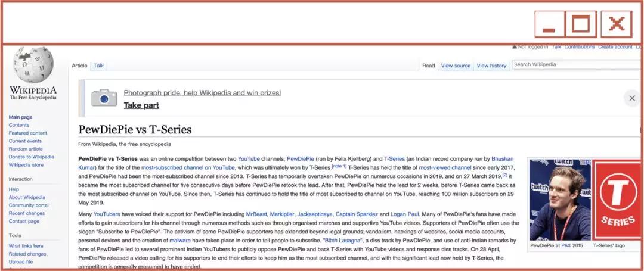Click the camera icon in banner

(x=104, y=98)
